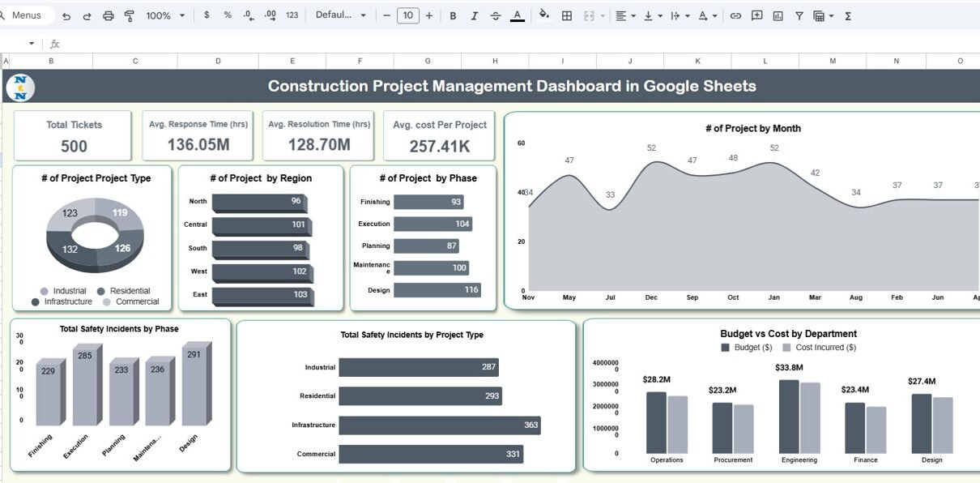Image resolution: width=980 pixels, height=483 pixels.
Task: Click the Insert link icon
Action: point(735,15)
